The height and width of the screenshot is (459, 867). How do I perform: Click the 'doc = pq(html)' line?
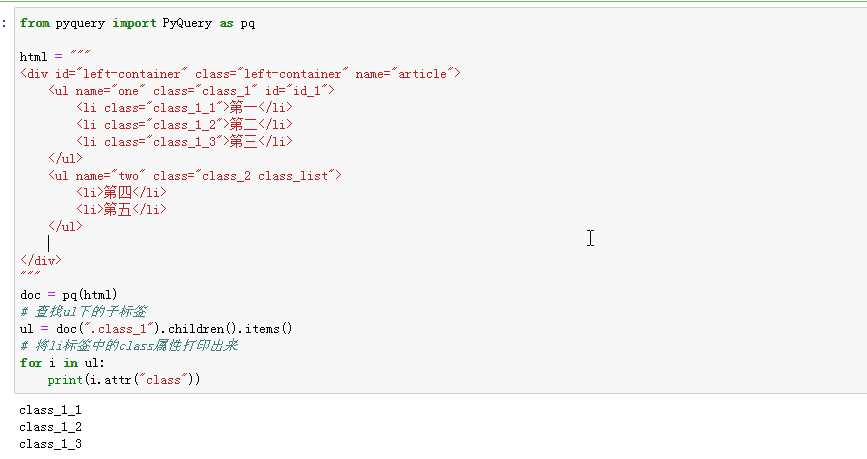pyautogui.click(x=68, y=294)
